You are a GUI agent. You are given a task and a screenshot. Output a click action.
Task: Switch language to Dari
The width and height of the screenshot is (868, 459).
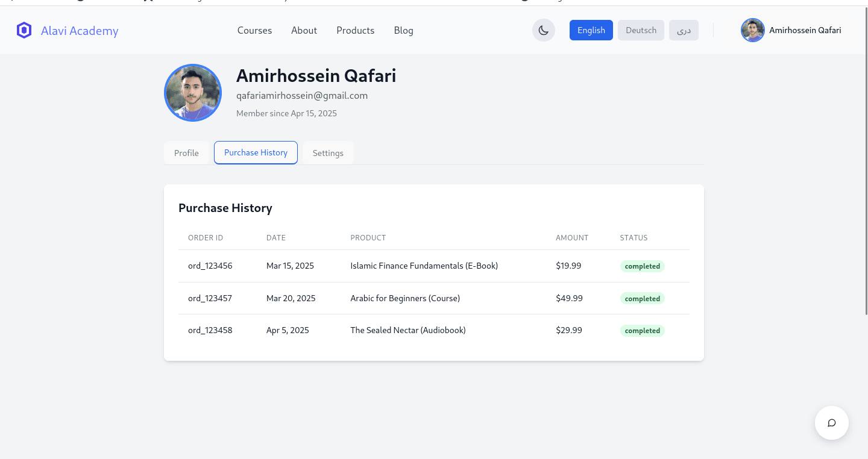[x=684, y=30]
